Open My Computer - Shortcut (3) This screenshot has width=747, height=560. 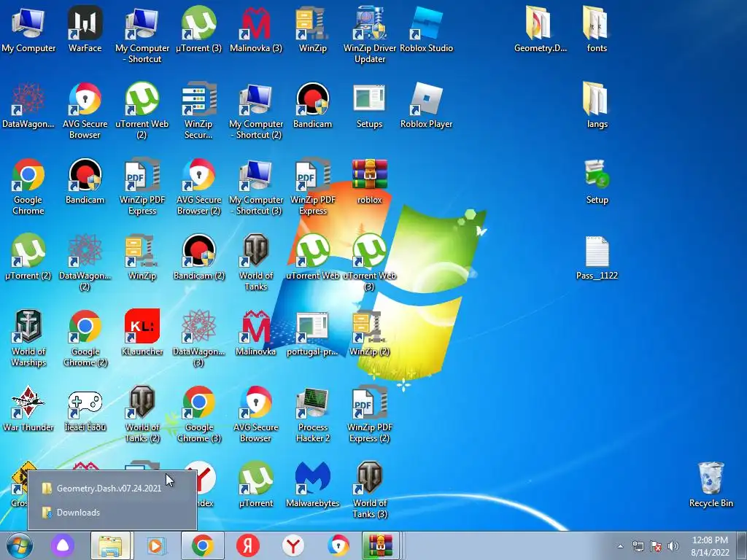(256, 187)
